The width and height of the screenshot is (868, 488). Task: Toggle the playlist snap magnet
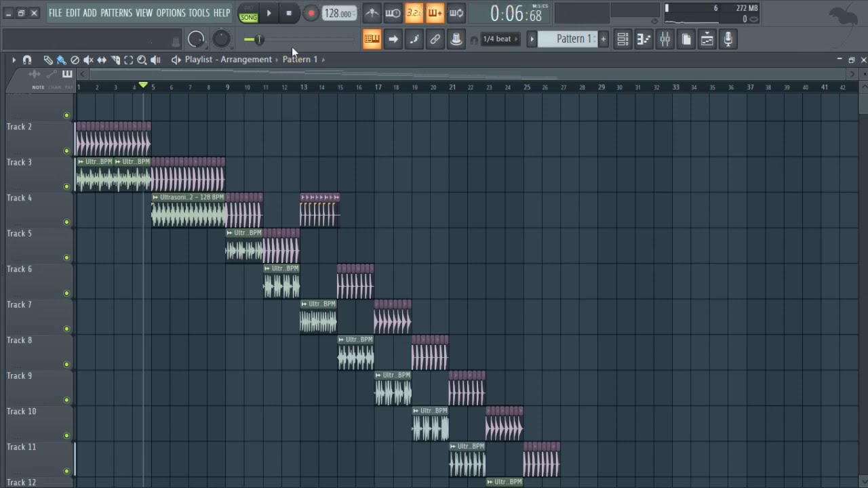click(27, 60)
